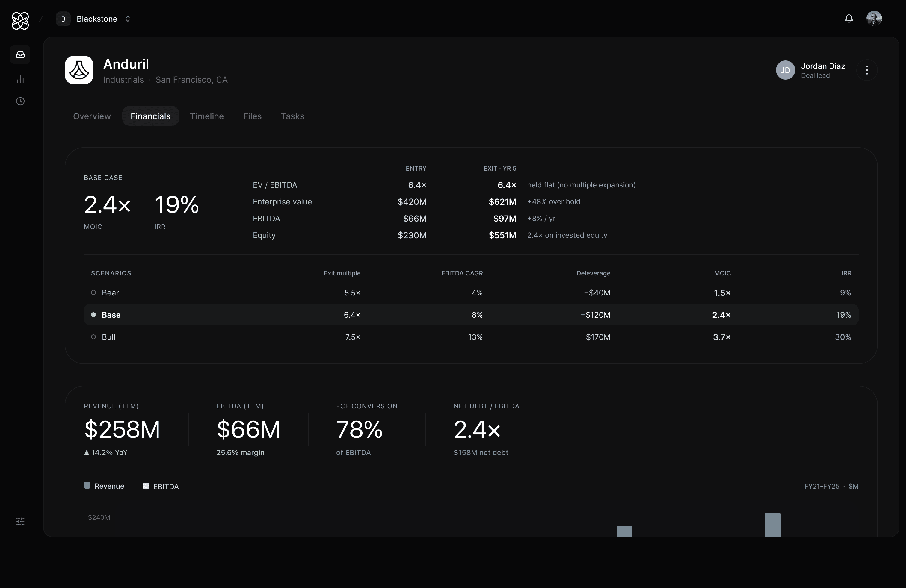
Task: Select the Bear scenario radio button
Action: [93, 293]
